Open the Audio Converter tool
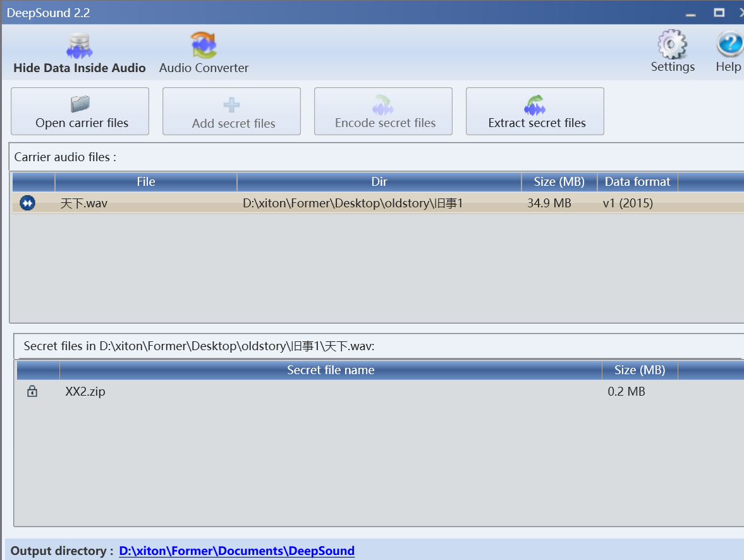This screenshot has height=560, width=744. 204,46
